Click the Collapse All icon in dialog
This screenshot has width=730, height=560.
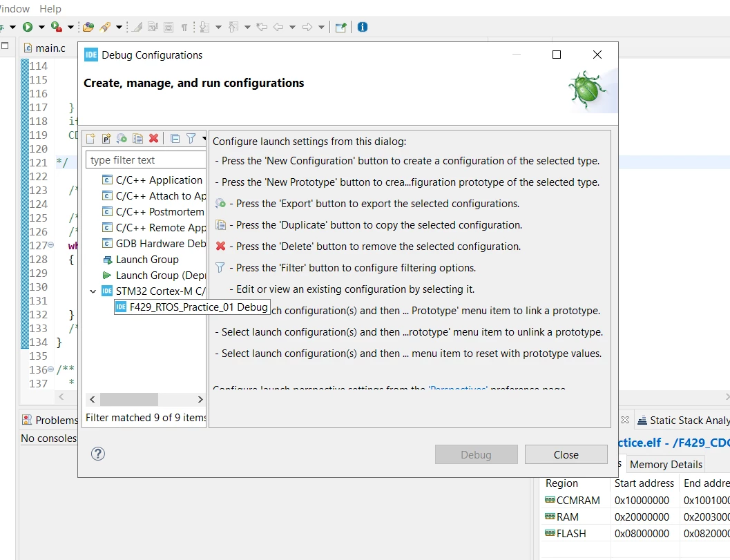[x=175, y=138]
